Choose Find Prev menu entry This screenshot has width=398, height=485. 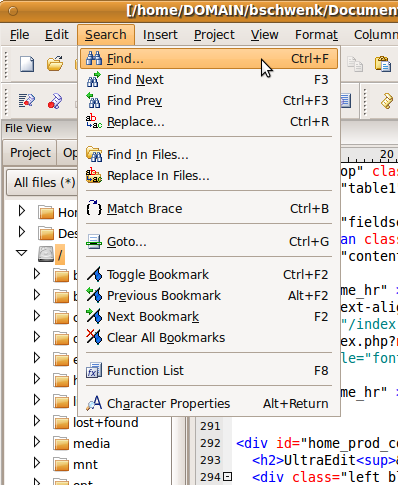click(209, 101)
